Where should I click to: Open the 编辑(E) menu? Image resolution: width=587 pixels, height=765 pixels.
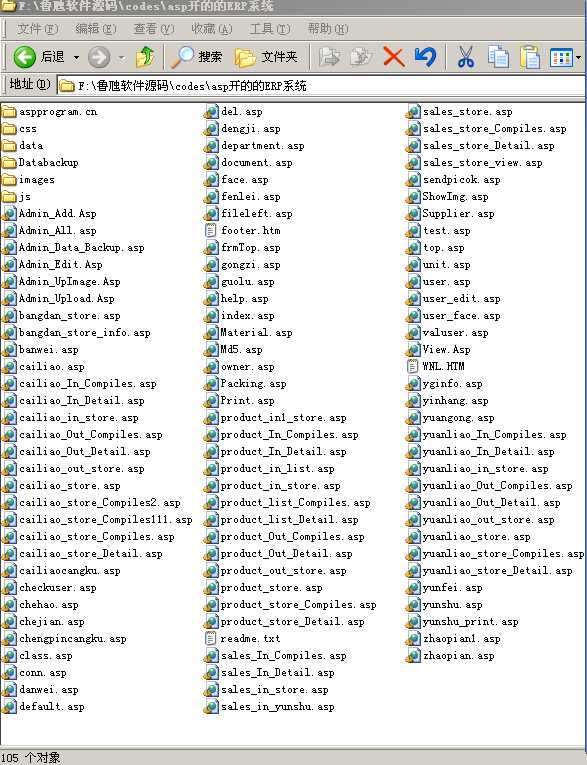96,29
